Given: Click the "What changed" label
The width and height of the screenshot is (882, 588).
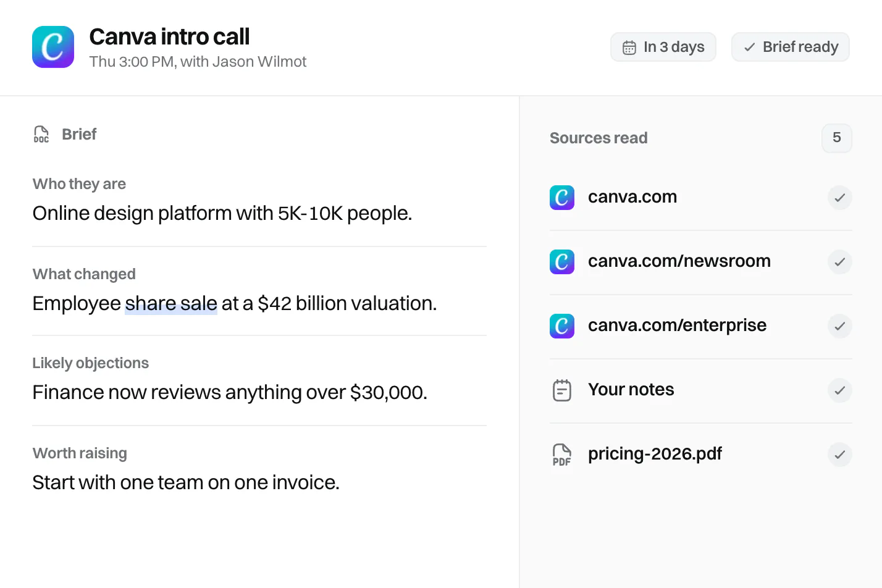Looking at the screenshot, I should 84,274.
